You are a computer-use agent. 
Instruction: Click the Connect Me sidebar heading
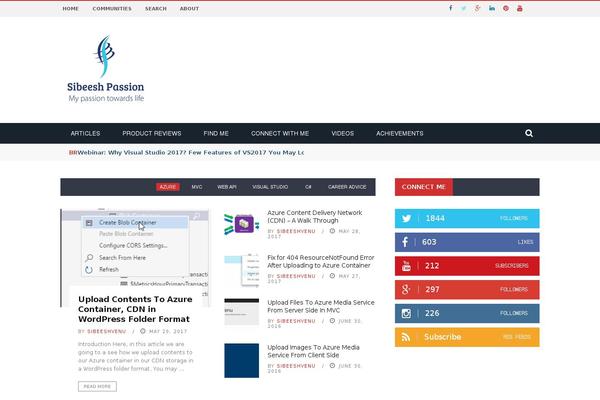[x=424, y=187]
